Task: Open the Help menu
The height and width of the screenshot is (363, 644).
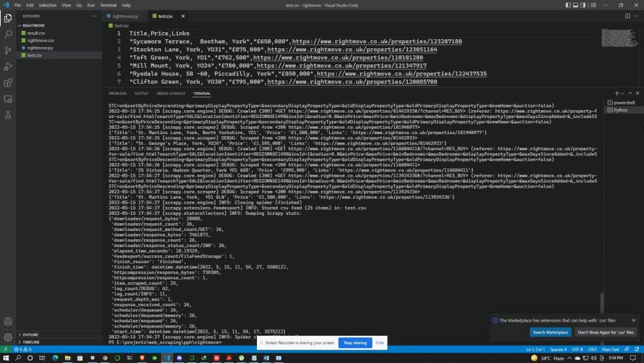Action: pos(126,5)
